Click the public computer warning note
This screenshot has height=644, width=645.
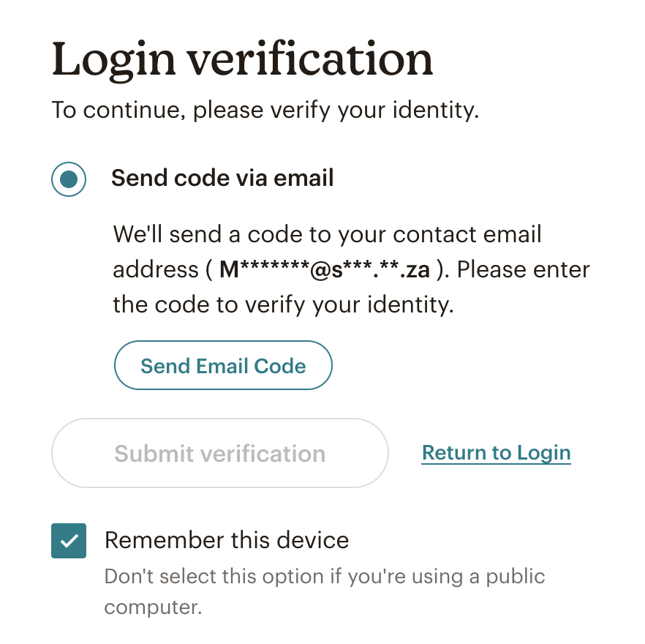pyautogui.click(x=325, y=591)
